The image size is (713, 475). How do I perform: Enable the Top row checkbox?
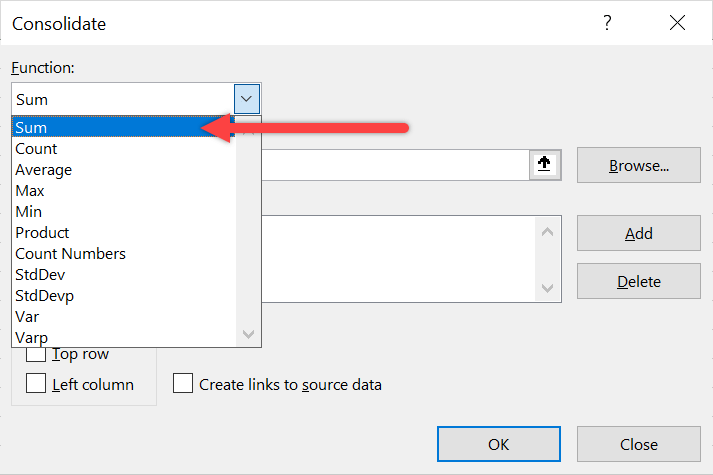(36, 355)
